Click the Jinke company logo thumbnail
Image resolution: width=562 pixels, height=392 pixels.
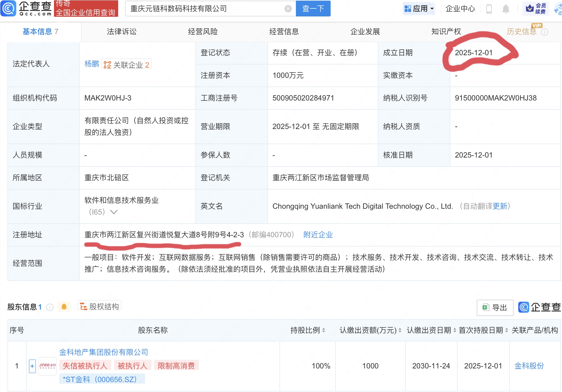47,366
